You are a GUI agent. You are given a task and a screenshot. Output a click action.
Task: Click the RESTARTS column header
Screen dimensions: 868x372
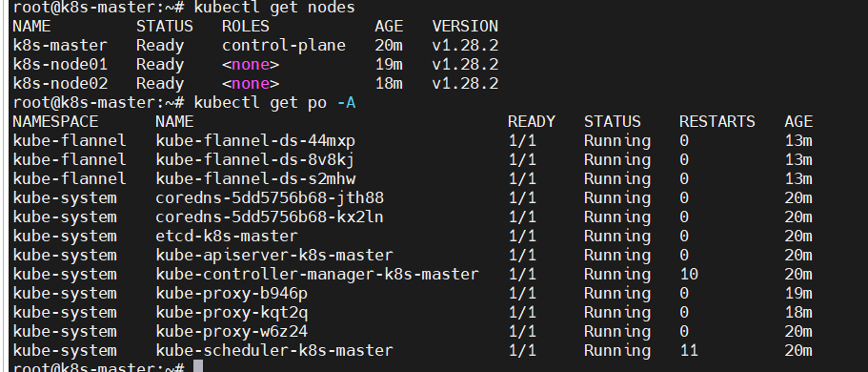tap(717, 121)
